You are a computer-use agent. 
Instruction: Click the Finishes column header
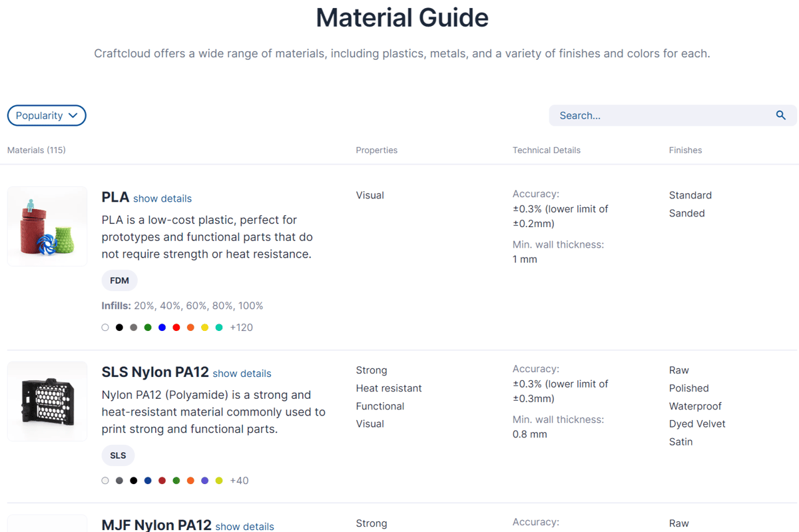tap(686, 150)
